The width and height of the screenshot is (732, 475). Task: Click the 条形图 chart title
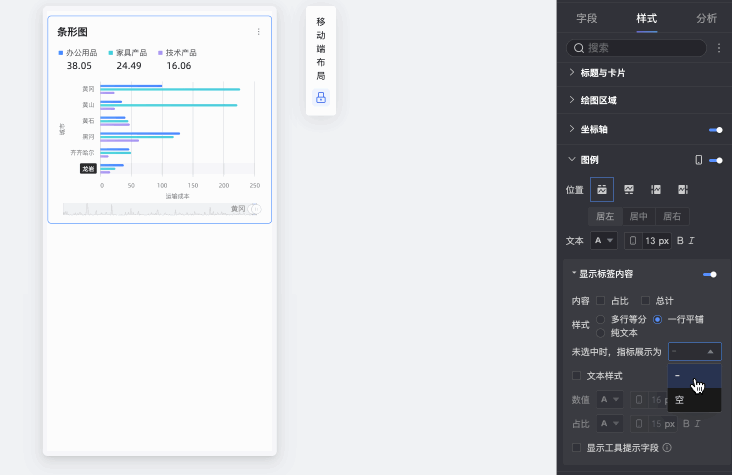click(72, 32)
